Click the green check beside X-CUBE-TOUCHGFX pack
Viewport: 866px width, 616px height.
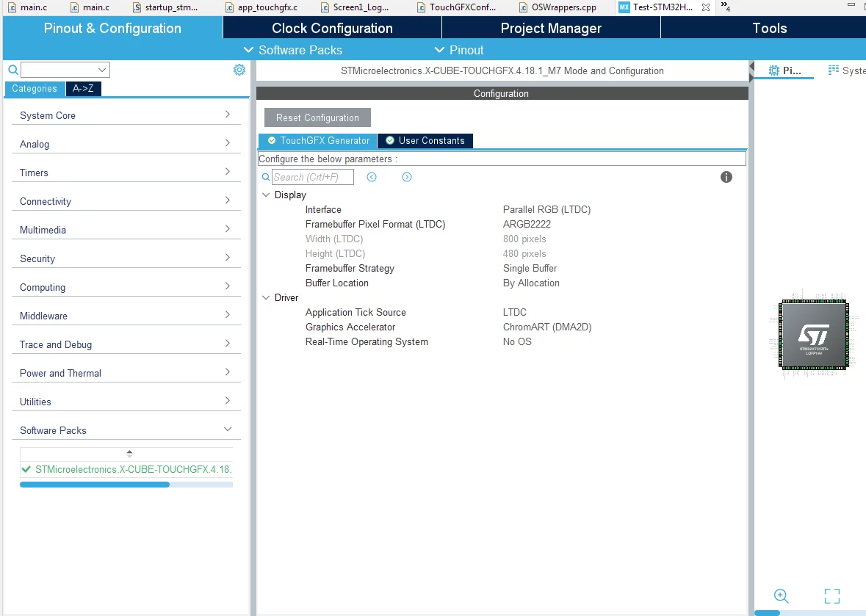pyautogui.click(x=26, y=469)
